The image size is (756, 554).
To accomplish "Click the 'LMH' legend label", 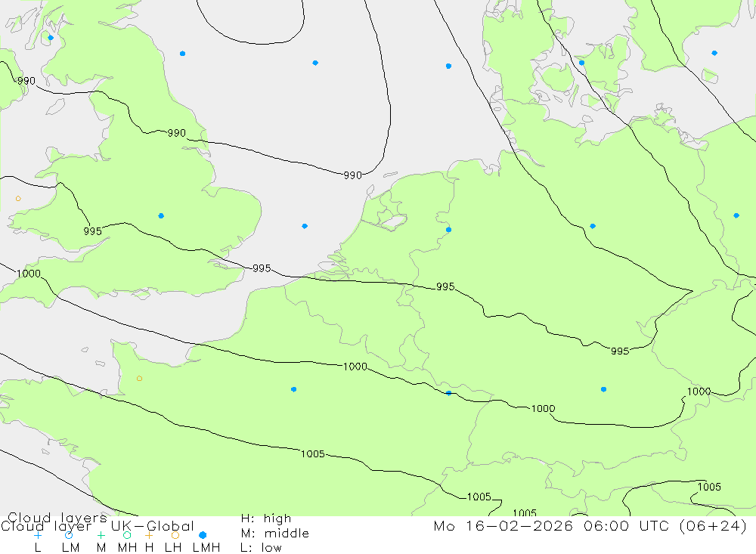I will [206, 548].
